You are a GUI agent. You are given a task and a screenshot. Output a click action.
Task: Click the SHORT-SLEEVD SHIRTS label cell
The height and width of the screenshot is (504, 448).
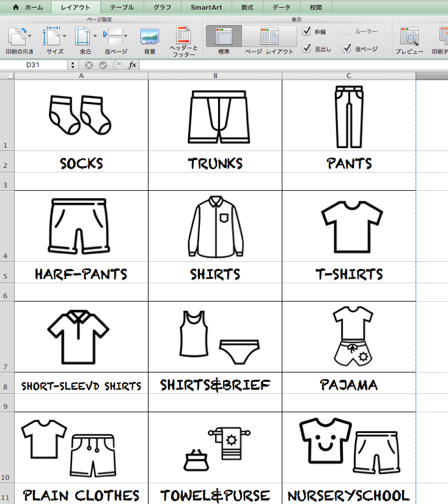tap(81, 383)
